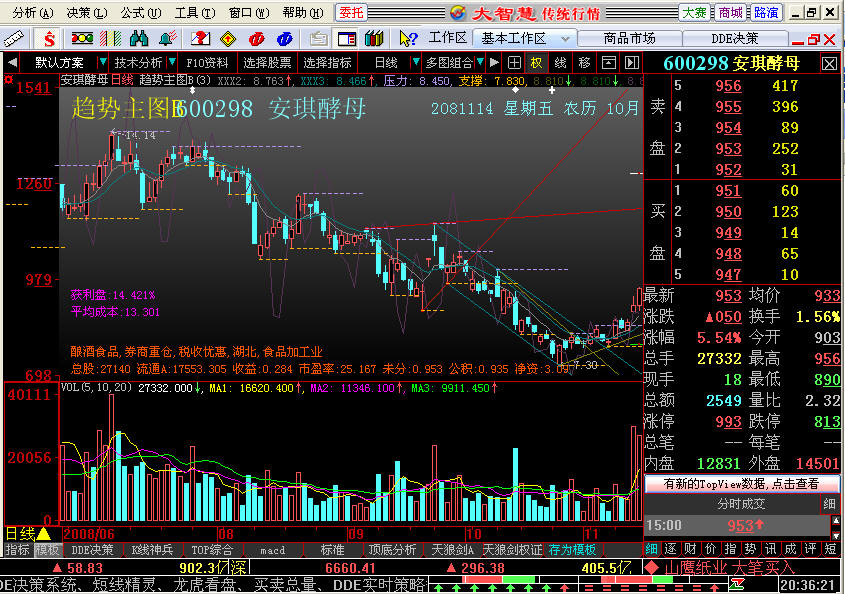845x594 pixels.
Task: Select the 顶底分析 template tab
Action: pyautogui.click(x=392, y=550)
